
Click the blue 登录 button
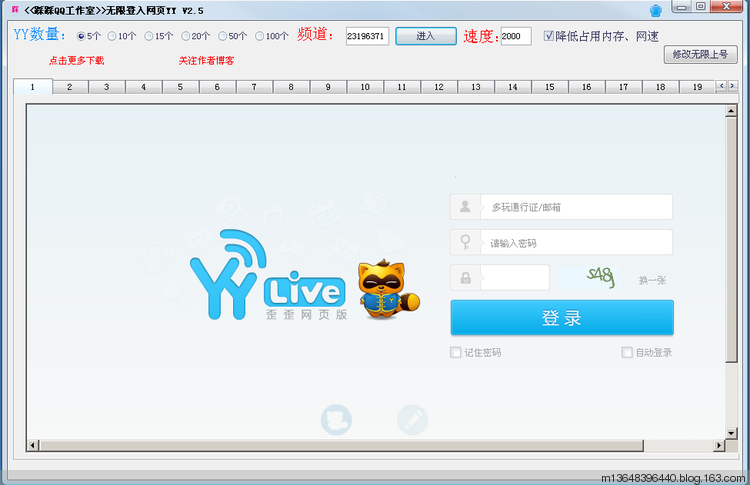click(x=561, y=318)
